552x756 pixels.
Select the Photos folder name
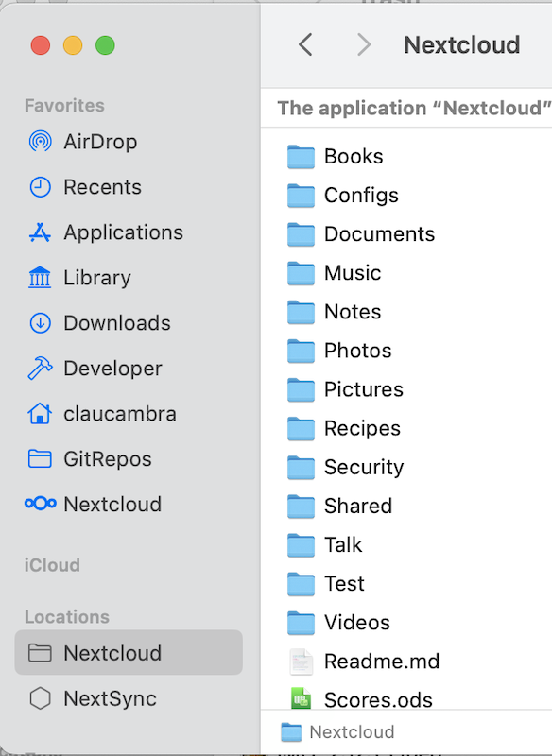pos(358,351)
